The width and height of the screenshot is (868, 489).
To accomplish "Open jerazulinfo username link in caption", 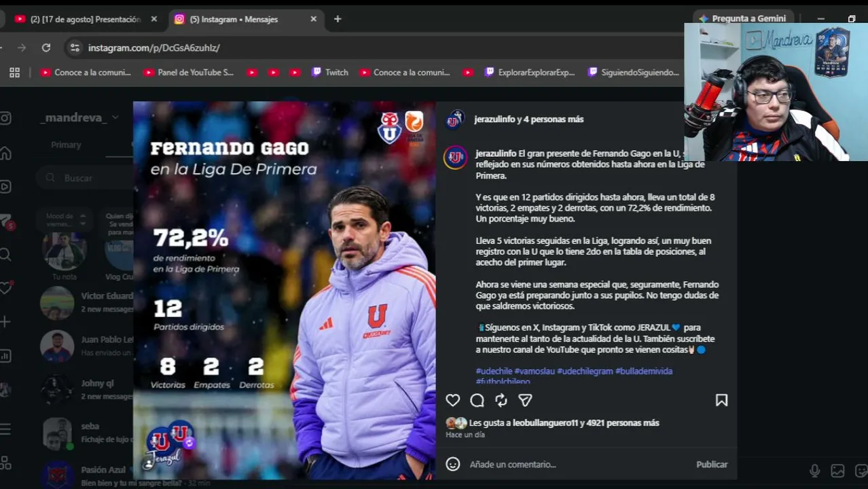I will click(x=496, y=153).
